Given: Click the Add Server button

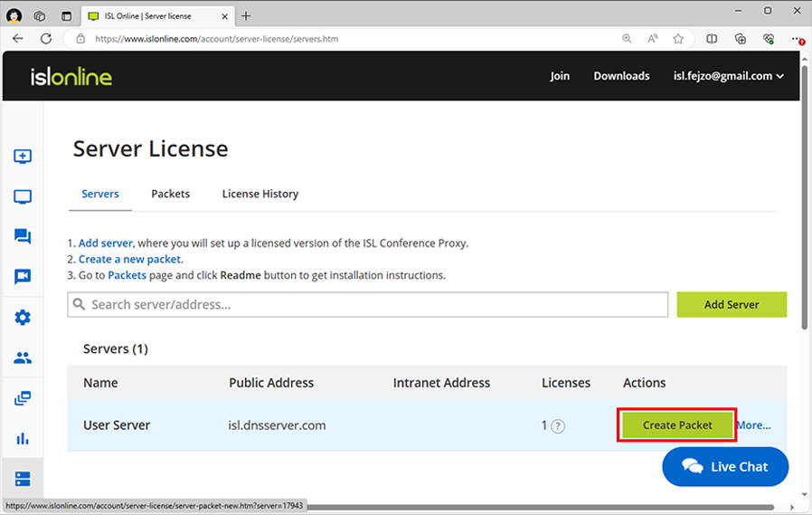Looking at the screenshot, I should point(732,305).
